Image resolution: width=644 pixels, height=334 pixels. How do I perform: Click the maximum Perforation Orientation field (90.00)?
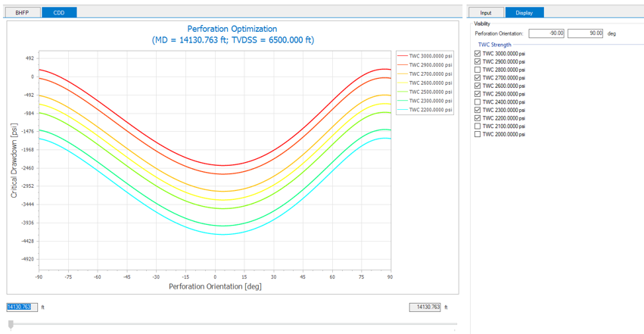coord(585,33)
